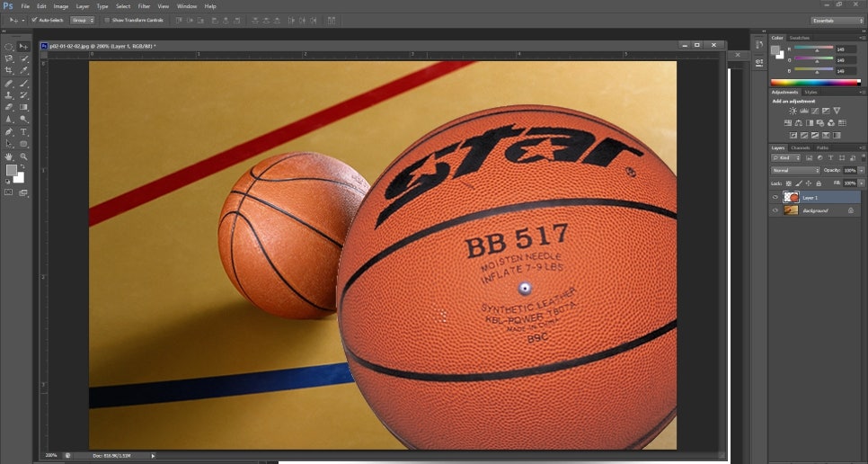Image resolution: width=868 pixels, height=464 pixels.
Task: Switch to the Paths tab
Action: pos(822,147)
